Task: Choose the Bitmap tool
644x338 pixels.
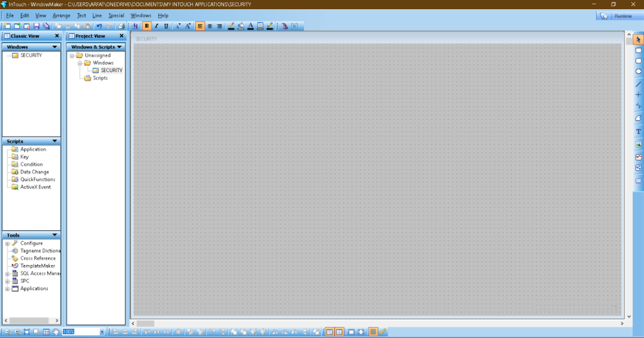Action: [638, 144]
